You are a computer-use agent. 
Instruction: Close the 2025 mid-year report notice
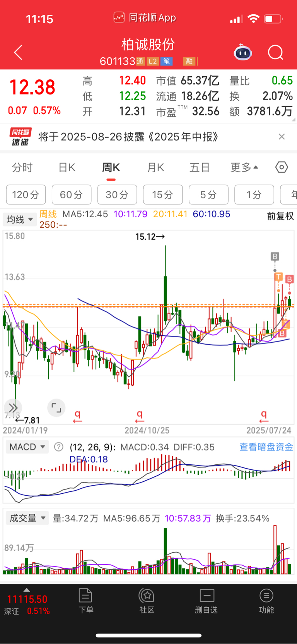click(x=282, y=136)
